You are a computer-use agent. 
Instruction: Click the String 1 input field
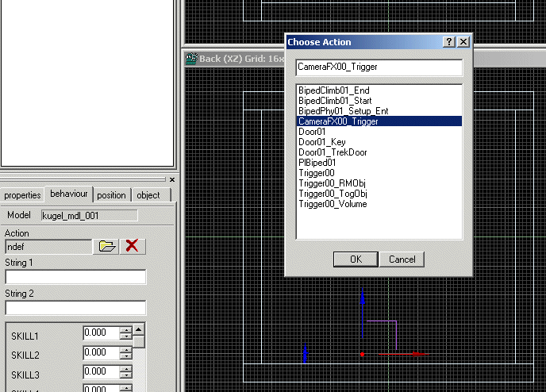(75, 277)
